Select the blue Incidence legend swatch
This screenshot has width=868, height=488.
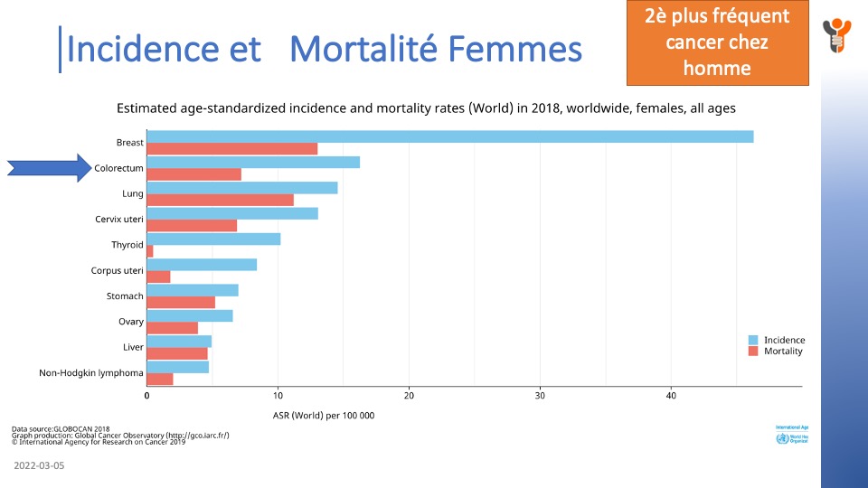pyautogui.click(x=753, y=341)
